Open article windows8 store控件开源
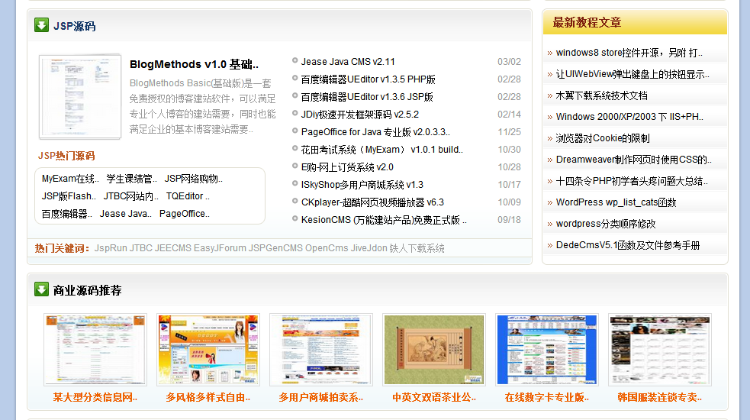 coord(629,53)
